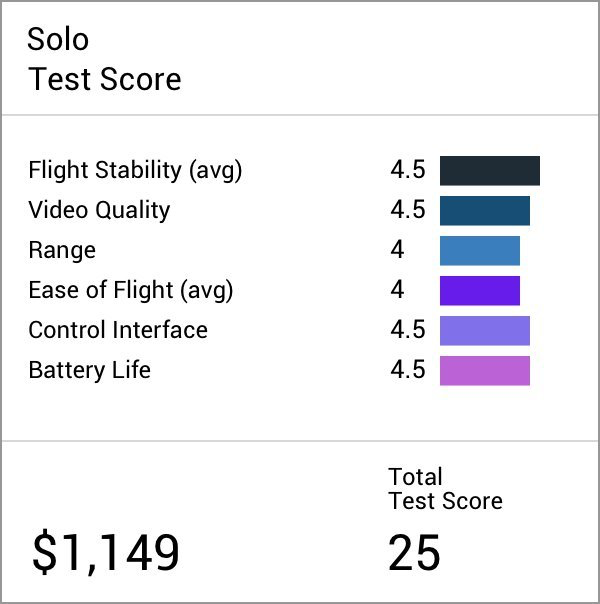Click the Test Score header subtitle
The height and width of the screenshot is (604, 600).
pos(105,79)
